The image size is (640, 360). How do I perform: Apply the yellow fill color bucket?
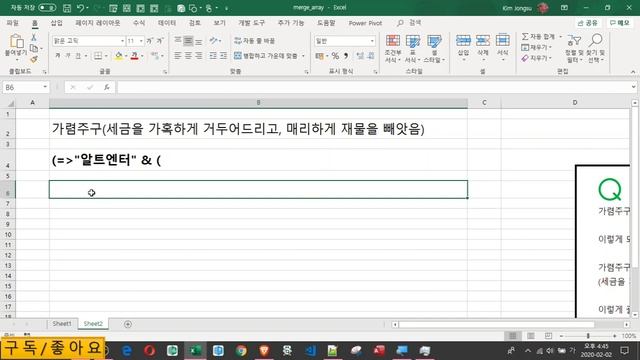pos(119,56)
